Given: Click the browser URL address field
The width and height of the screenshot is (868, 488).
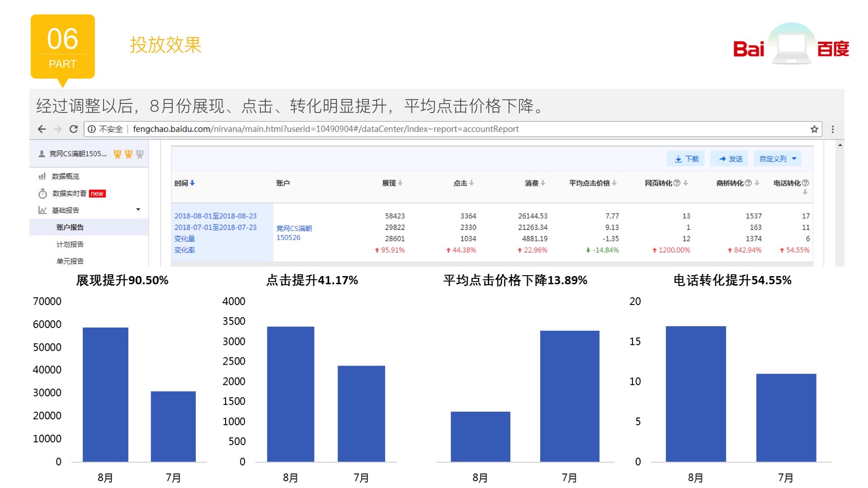Looking at the screenshot, I should click(453, 129).
